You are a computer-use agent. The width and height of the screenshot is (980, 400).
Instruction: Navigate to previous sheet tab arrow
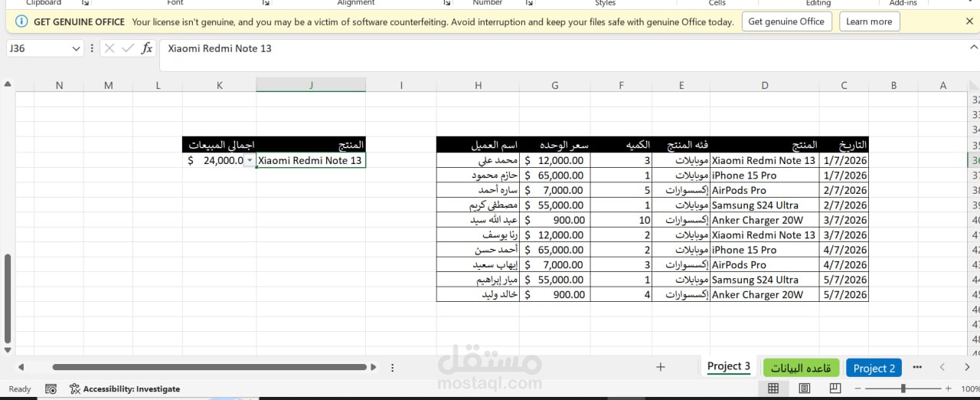pos(942,367)
